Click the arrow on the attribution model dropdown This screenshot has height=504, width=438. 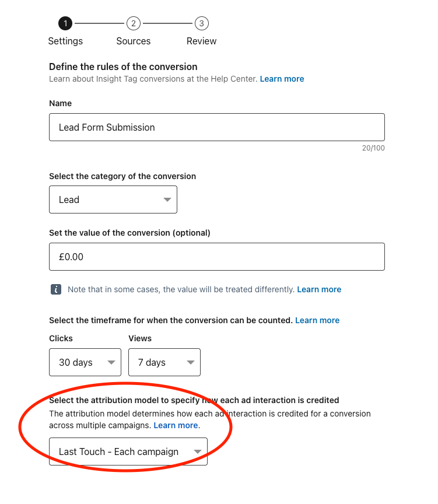click(x=198, y=452)
